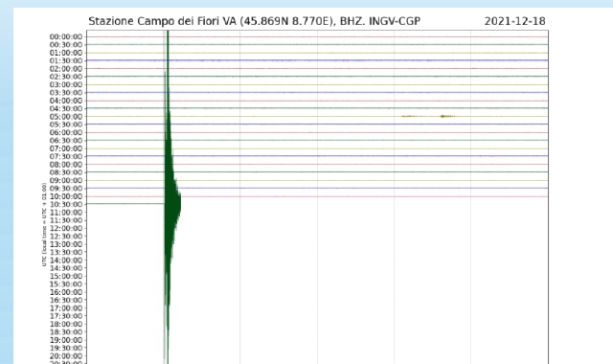Click the 15:30:00 time label
Viewport: 613px width, 364px height.
pyautogui.click(x=66, y=284)
